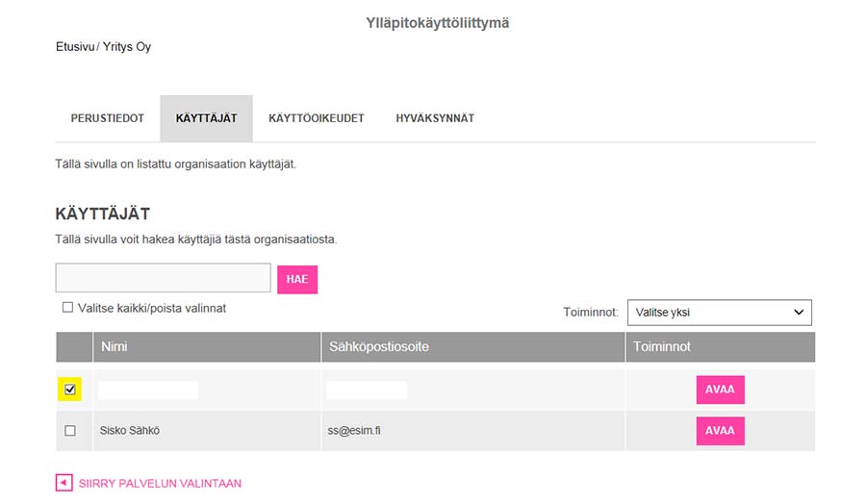Click the ss@esim.fi email cell
The height and width of the screenshot is (504, 866).
click(354, 431)
